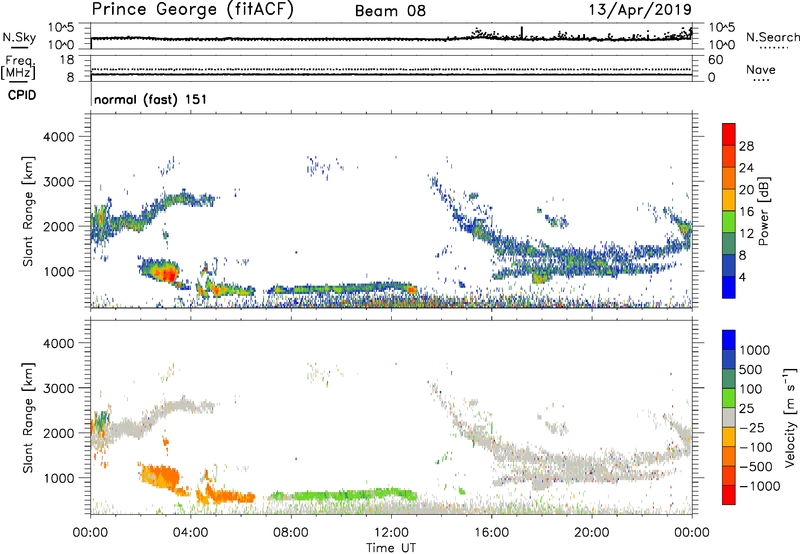Viewport: 800px width, 554px height.
Task: Click the 'Velocity [m s-1]' colorbar title
Action: (790, 417)
